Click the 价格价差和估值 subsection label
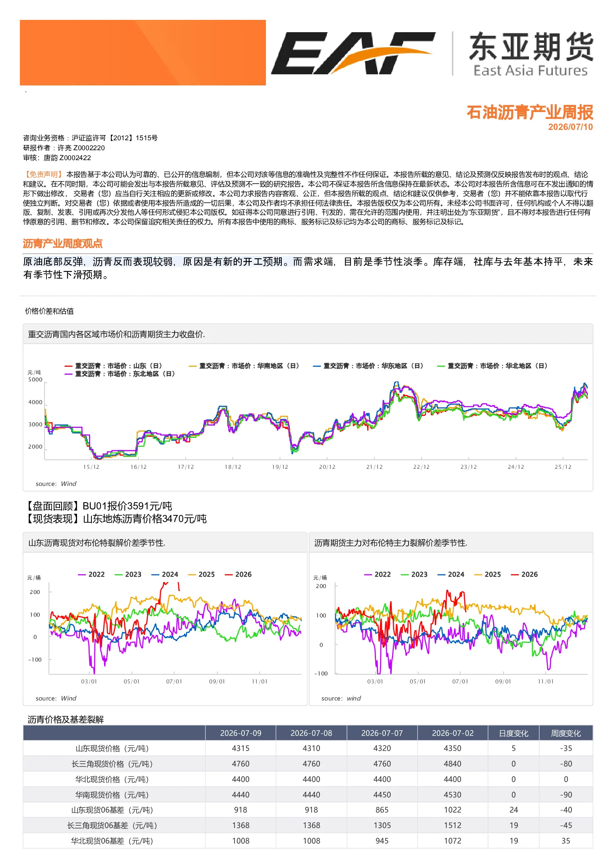 tap(49, 311)
